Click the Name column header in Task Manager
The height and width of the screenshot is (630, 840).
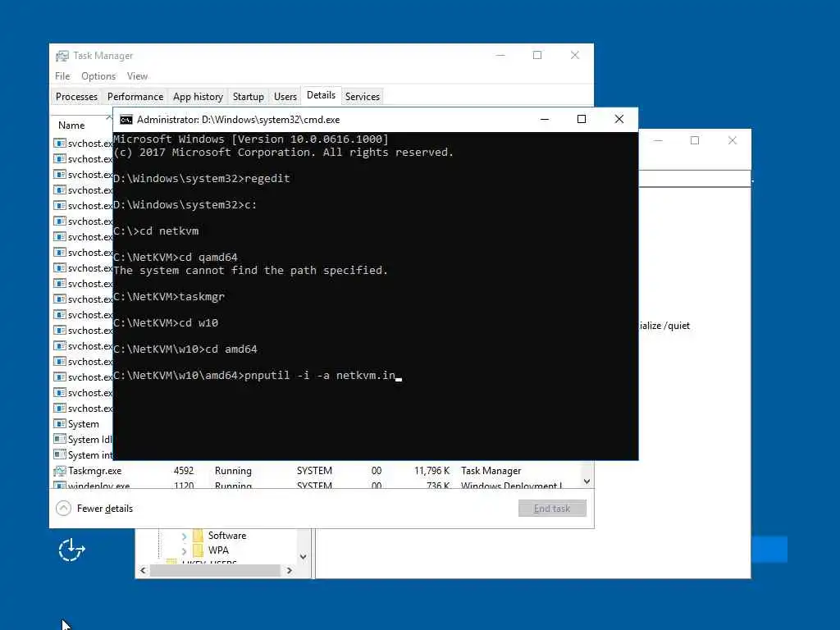pos(71,126)
